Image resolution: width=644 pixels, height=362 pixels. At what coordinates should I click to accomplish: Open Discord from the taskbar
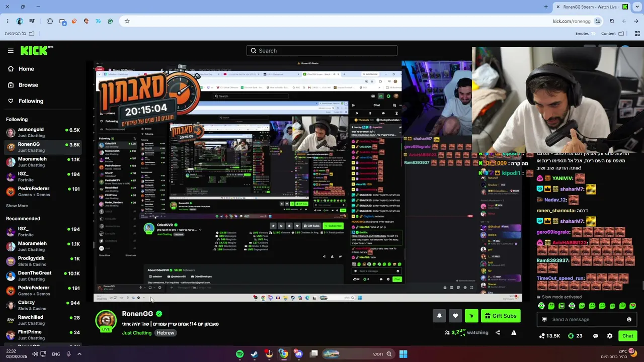(x=299, y=354)
